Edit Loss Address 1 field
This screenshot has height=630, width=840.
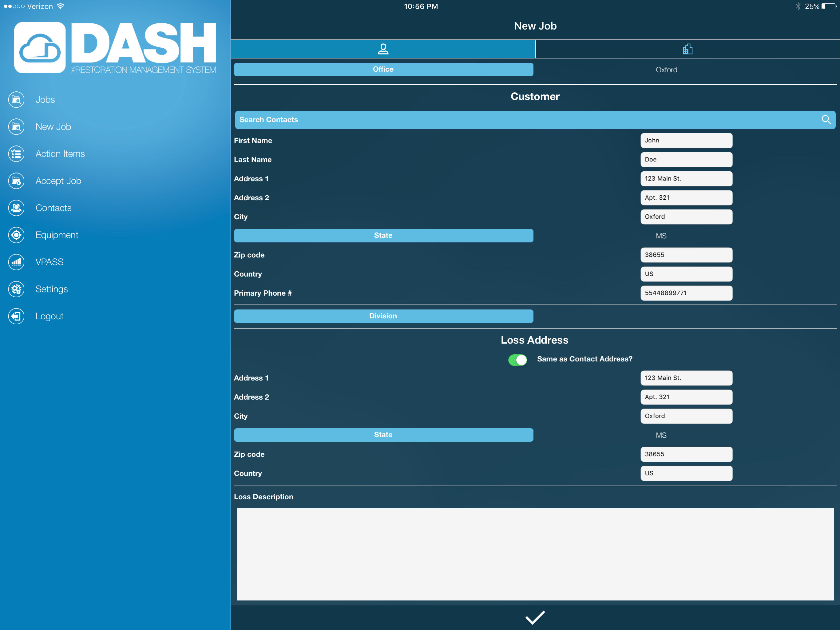point(686,378)
